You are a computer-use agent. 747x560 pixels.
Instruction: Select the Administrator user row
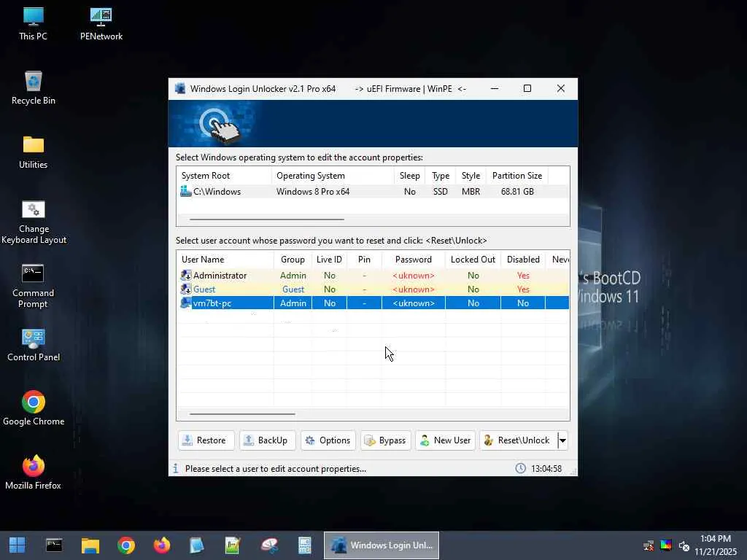pos(373,276)
